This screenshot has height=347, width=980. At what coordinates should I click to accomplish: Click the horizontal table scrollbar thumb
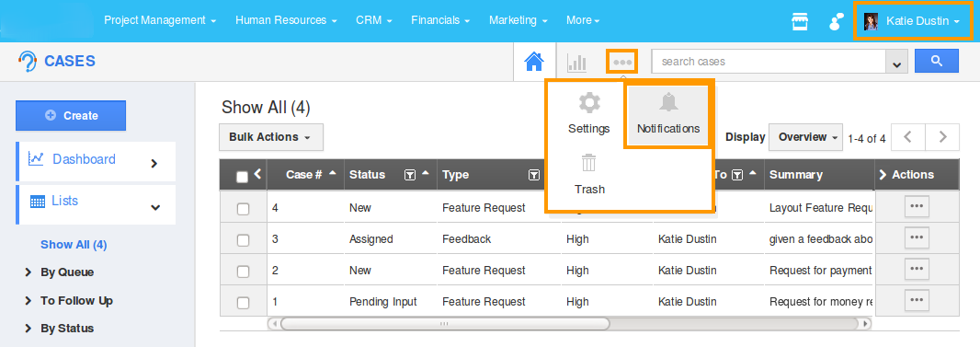pos(444,324)
